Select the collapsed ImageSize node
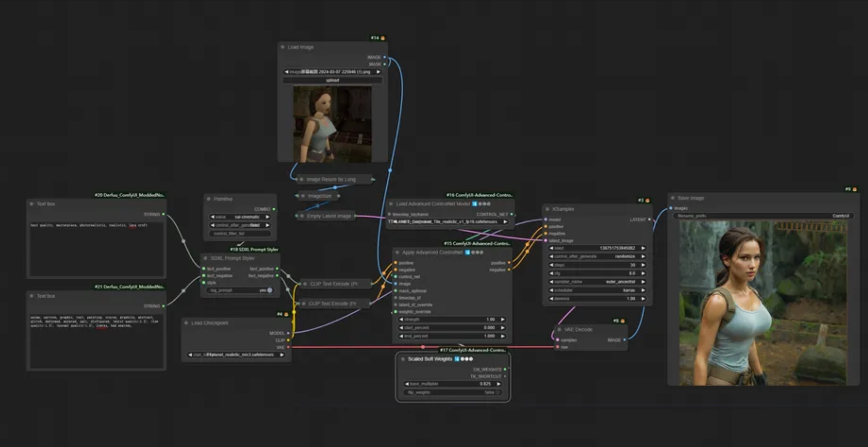The image size is (868, 447). (x=319, y=196)
